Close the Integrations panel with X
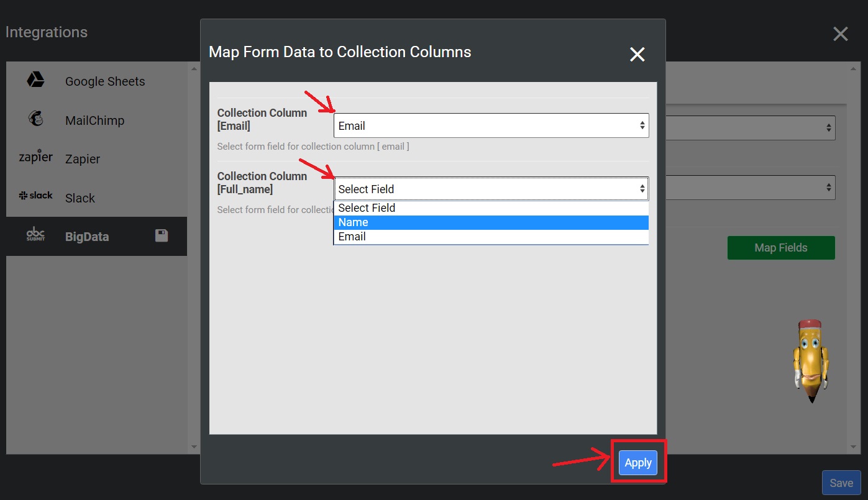The image size is (868, 500). click(840, 34)
